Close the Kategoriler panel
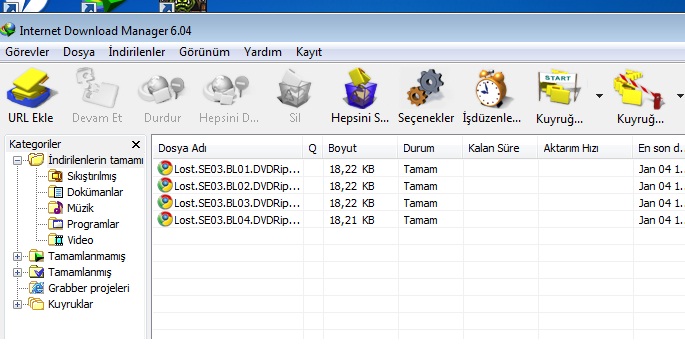 (136, 145)
